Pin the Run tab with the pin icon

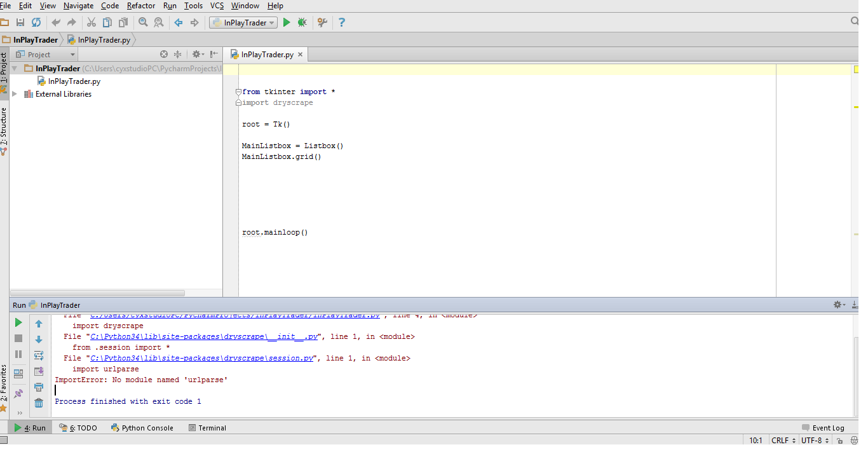[18, 394]
